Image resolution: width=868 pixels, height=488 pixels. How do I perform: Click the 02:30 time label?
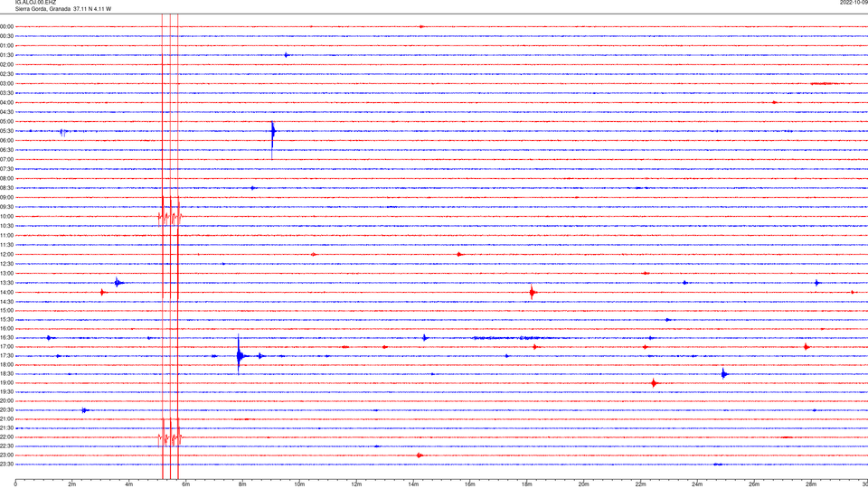pos(7,74)
